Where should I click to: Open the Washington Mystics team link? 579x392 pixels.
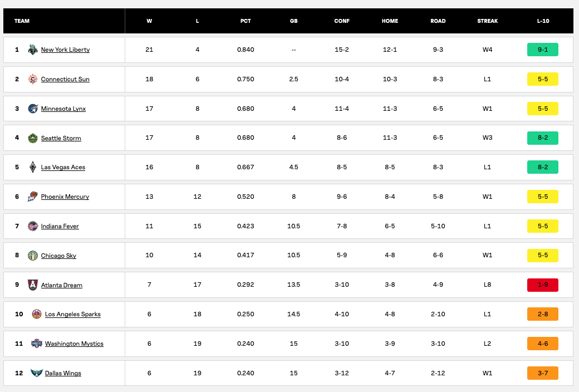pos(74,344)
